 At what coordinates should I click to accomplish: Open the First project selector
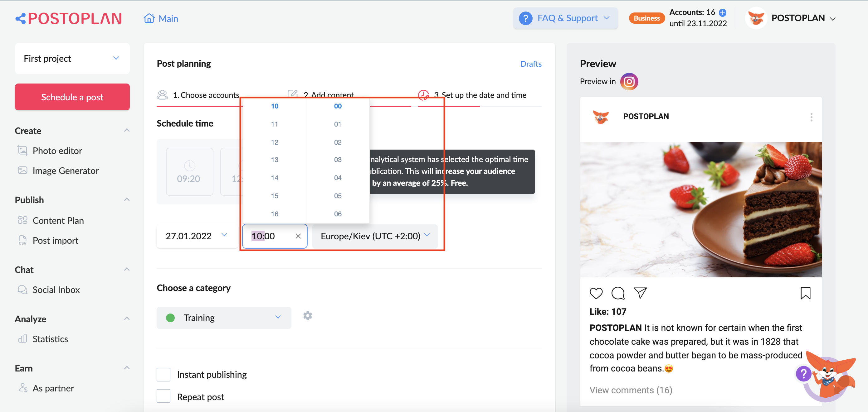pyautogui.click(x=72, y=58)
